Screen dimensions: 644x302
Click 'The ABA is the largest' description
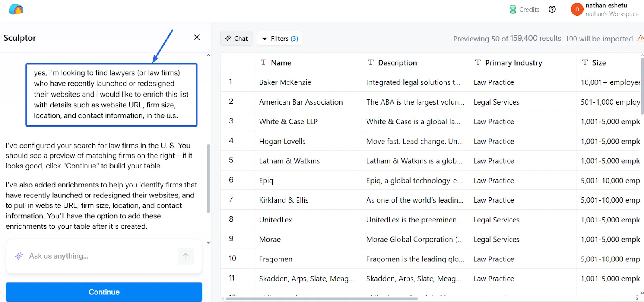coord(415,102)
